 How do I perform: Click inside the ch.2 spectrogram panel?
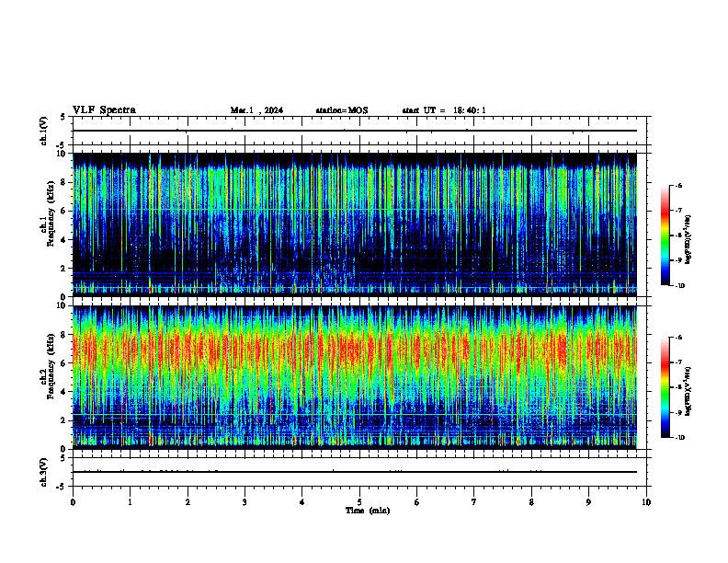click(x=355, y=377)
